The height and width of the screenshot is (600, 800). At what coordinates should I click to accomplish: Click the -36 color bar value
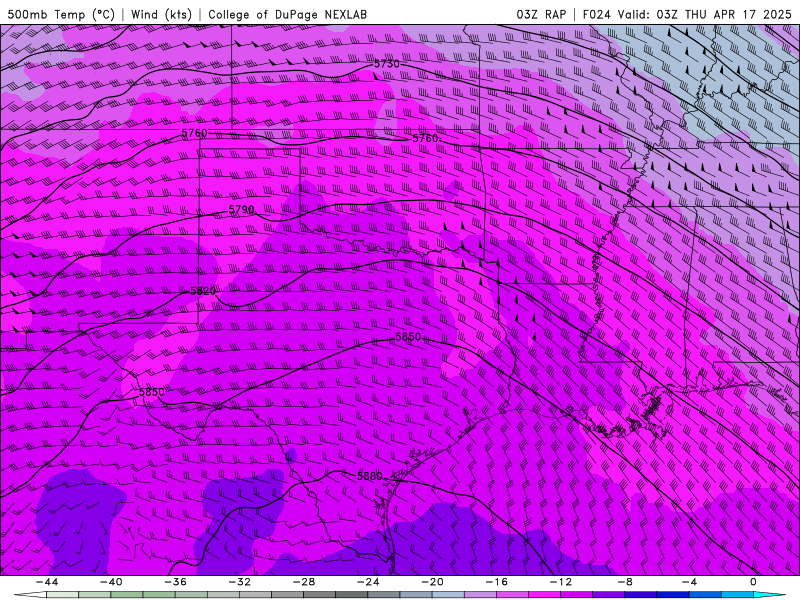[x=176, y=582]
